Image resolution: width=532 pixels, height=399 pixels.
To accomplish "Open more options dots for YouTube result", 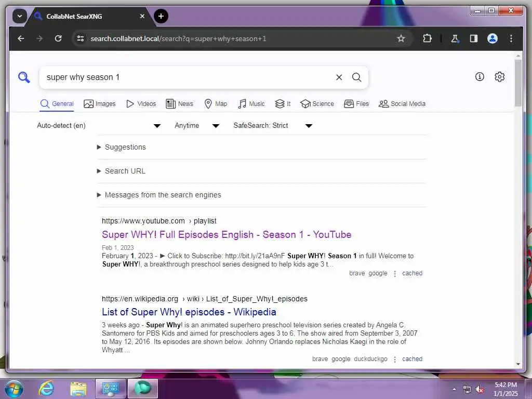I will tap(395, 274).
